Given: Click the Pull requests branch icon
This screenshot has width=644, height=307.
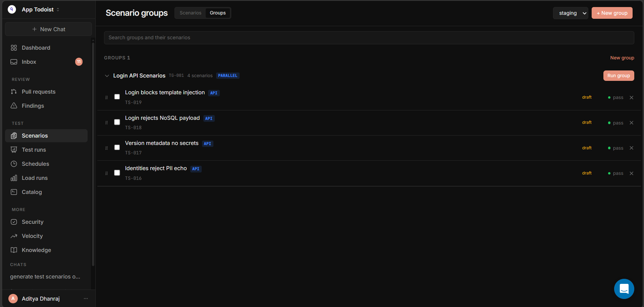Looking at the screenshot, I should [x=14, y=92].
